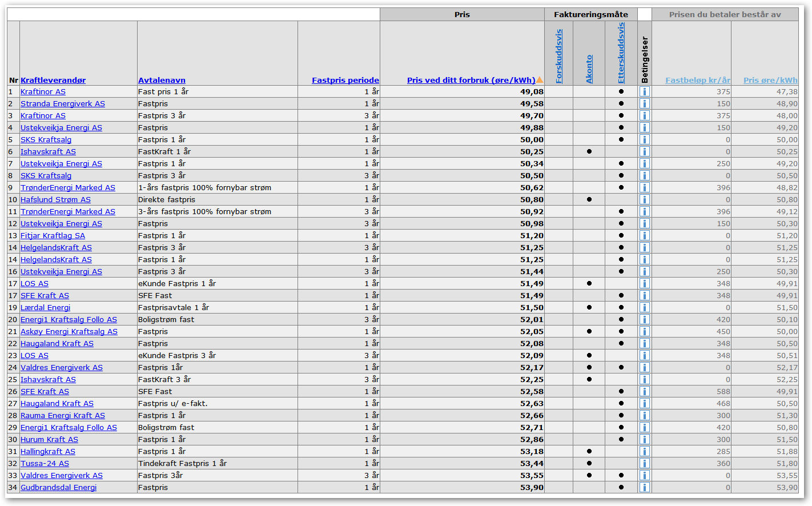Viewport: 812px width, 506px height.
Task: Sort by the Pris ved ditt forbruk header
Action: [x=471, y=80]
